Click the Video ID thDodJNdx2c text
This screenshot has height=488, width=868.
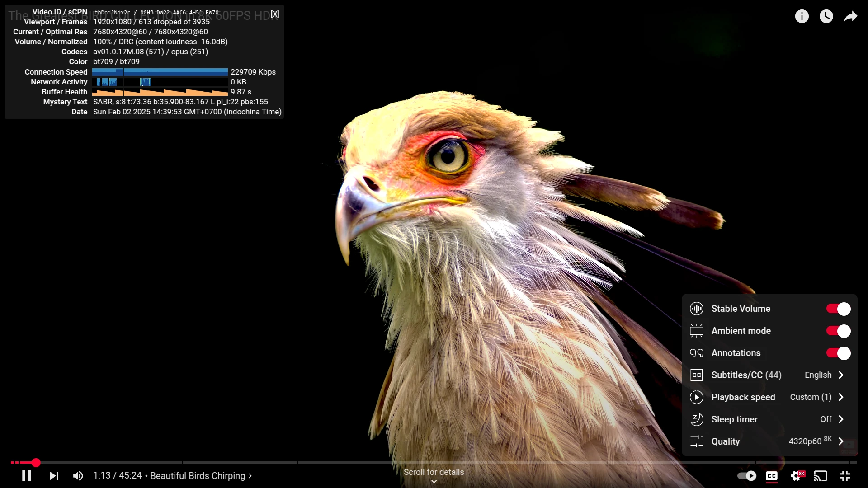pos(112,13)
